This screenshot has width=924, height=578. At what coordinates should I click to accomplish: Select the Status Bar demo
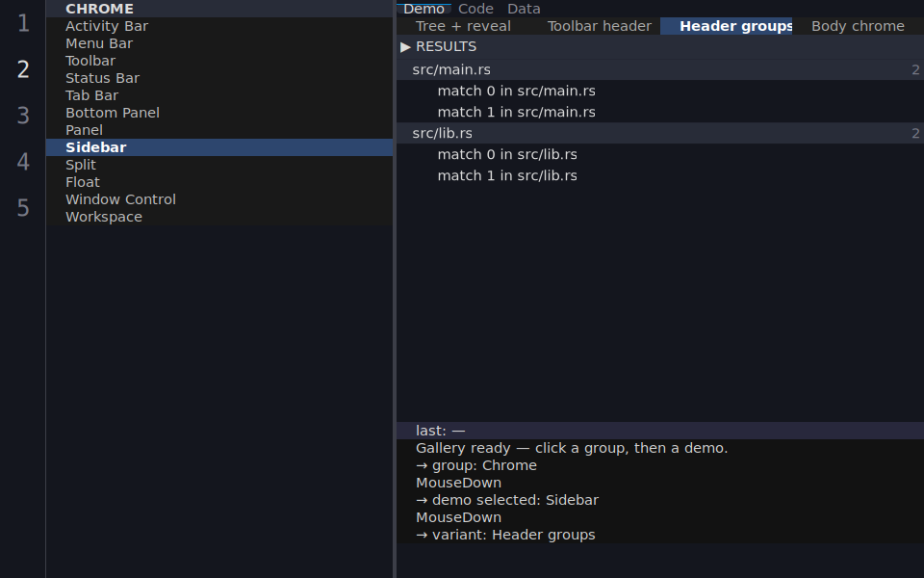pyautogui.click(x=219, y=78)
